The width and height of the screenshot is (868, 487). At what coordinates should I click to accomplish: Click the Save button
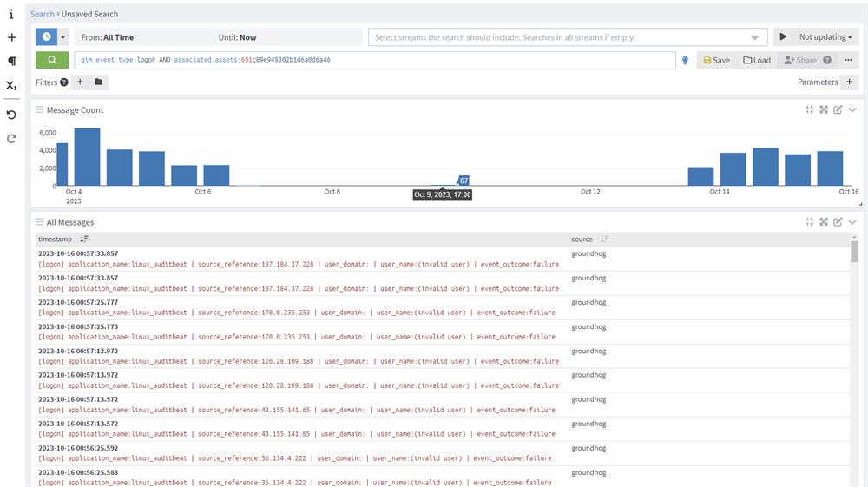click(x=716, y=61)
